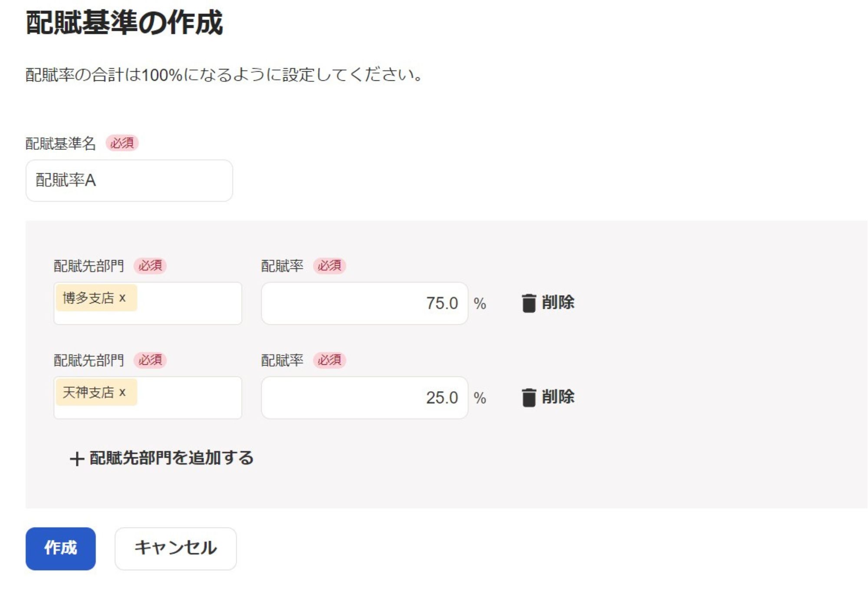Select the 天神支店 tag chip
The height and width of the screenshot is (614, 868).
coord(88,392)
